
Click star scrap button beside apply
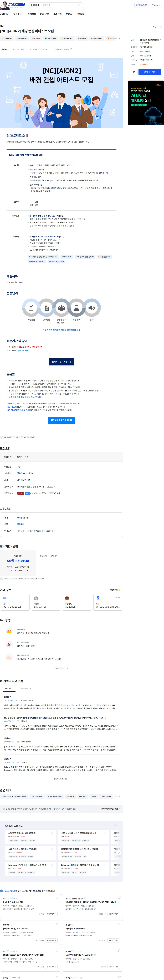(134, 72)
